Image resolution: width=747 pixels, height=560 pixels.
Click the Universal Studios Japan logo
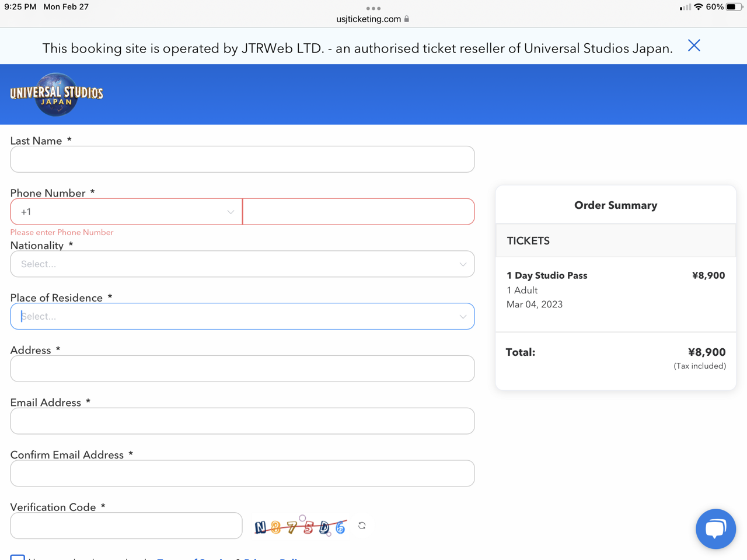pos(57,94)
